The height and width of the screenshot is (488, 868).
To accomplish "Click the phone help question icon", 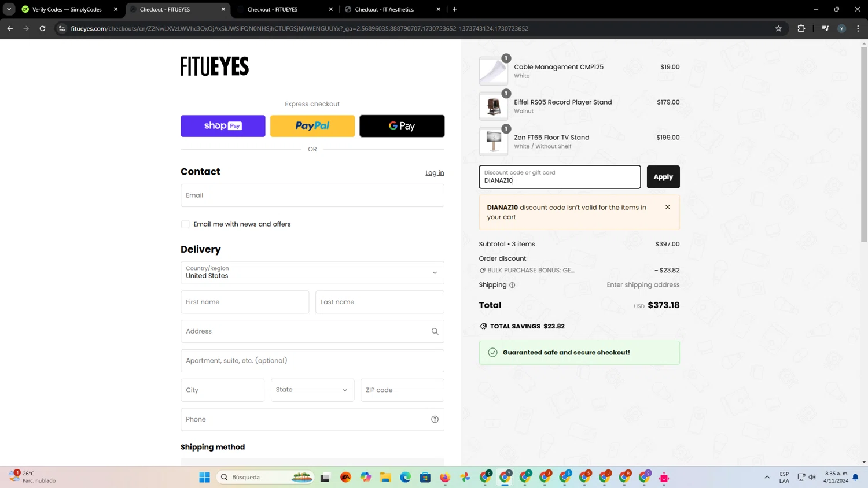I will point(435,419).
